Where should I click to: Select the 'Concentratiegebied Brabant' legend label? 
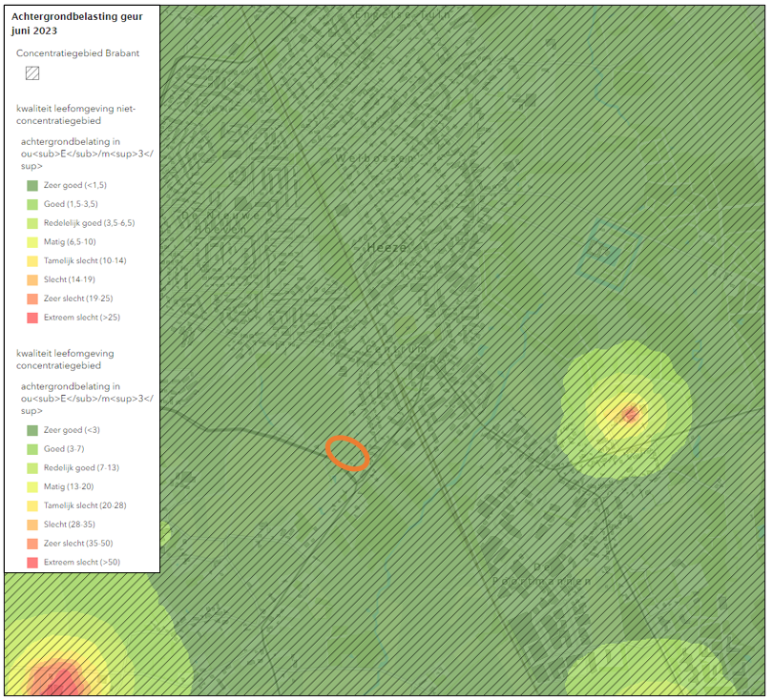click(78, 53)
